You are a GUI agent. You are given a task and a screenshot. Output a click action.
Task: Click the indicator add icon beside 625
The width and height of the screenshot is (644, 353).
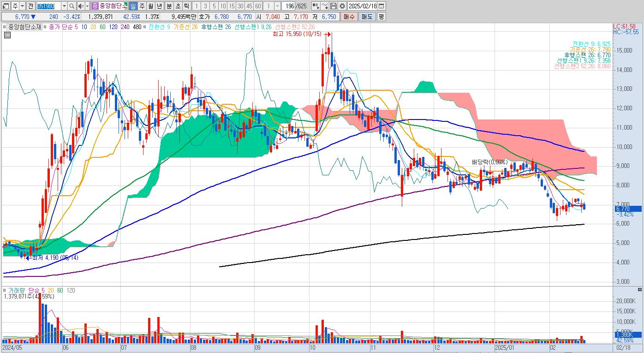coord(316,6)
